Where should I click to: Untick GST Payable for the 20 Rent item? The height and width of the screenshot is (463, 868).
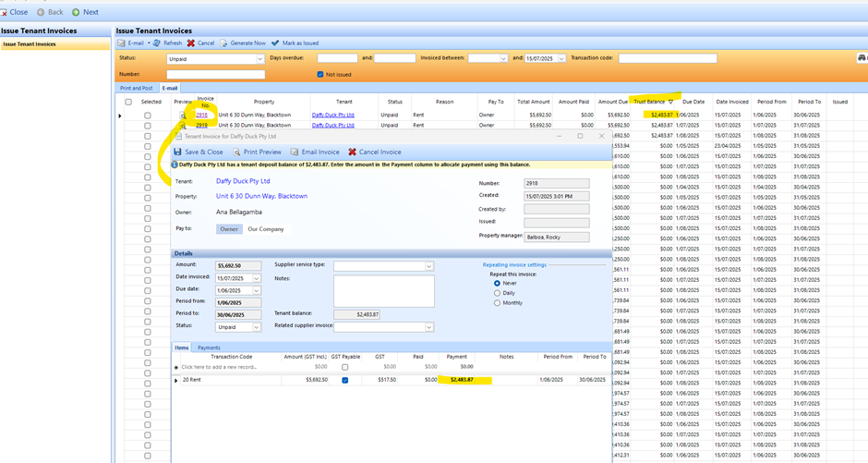344,381
